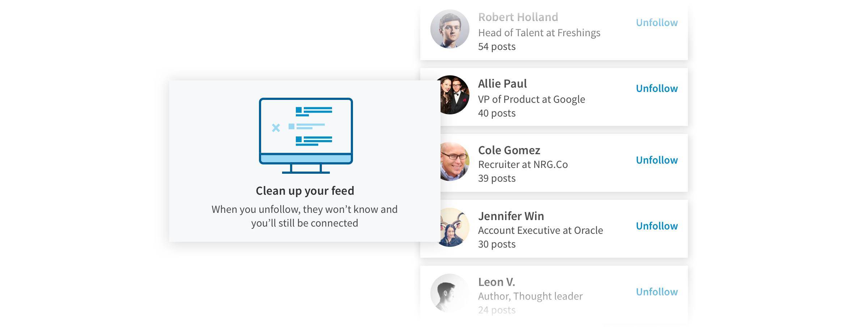The image size is (868, 333).
Task: Unfollow Jennifer Win
Action: 657,226
